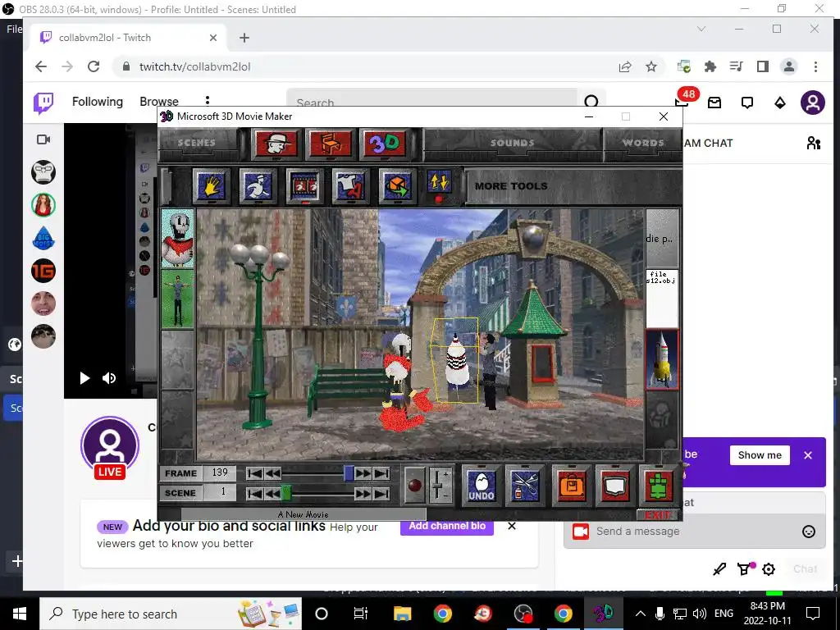
Task: Click the Twitch Get Bits diamond icon
Action: 780,103
